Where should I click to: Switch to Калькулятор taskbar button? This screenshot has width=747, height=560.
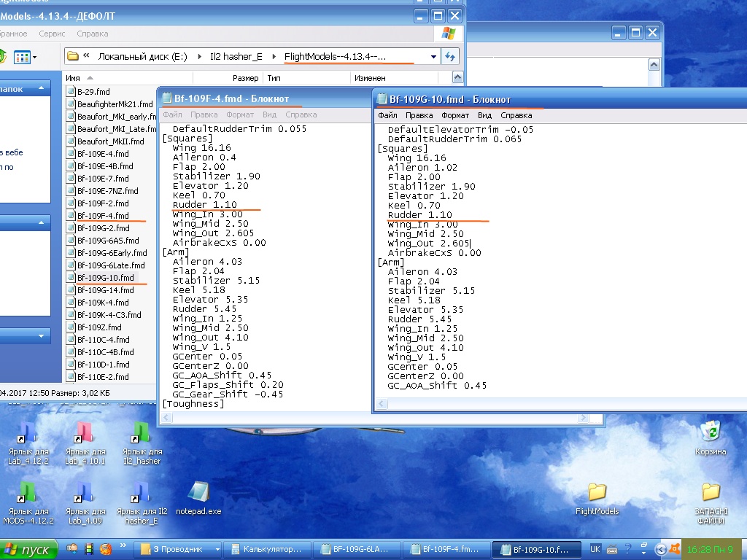[267, 549]
